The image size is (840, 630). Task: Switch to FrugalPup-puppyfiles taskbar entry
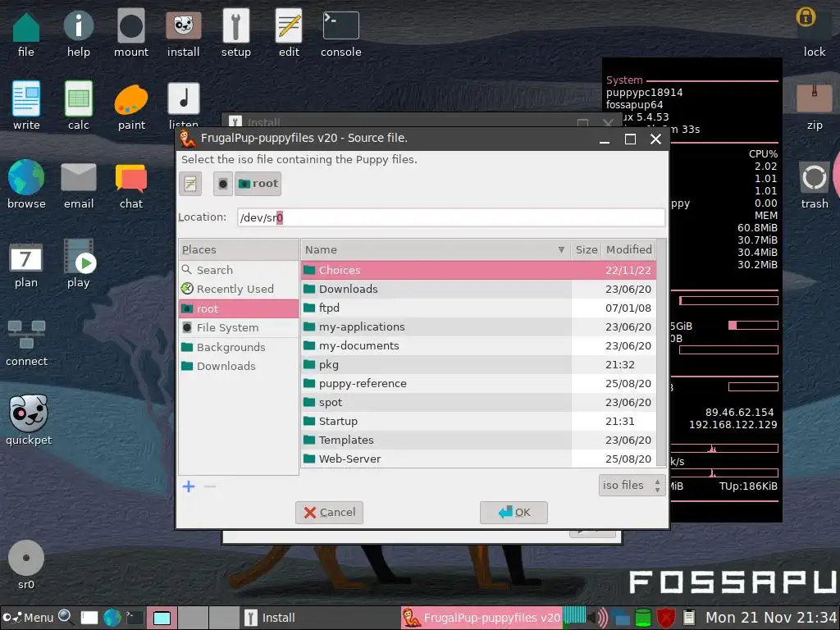[x=482, y=618]
